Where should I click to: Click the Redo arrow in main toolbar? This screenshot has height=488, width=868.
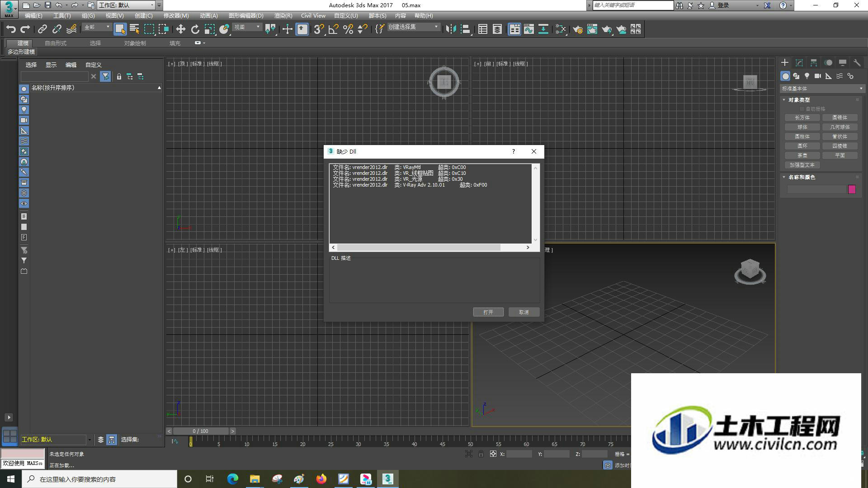tap(25, 29)
